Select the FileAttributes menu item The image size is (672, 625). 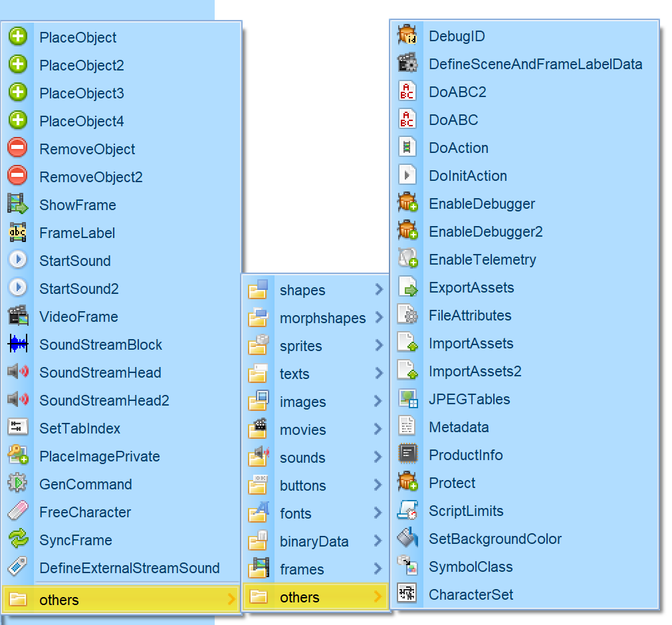[x=470, y=315]
